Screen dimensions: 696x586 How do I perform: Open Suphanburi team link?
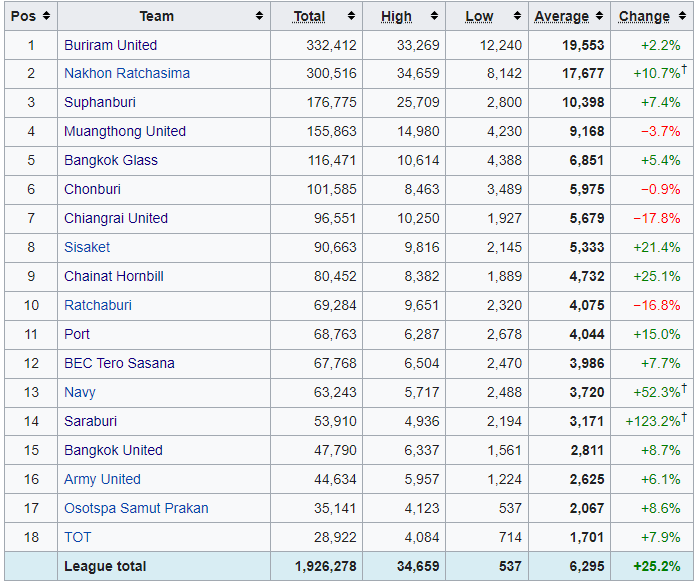(x=100, y=103)
